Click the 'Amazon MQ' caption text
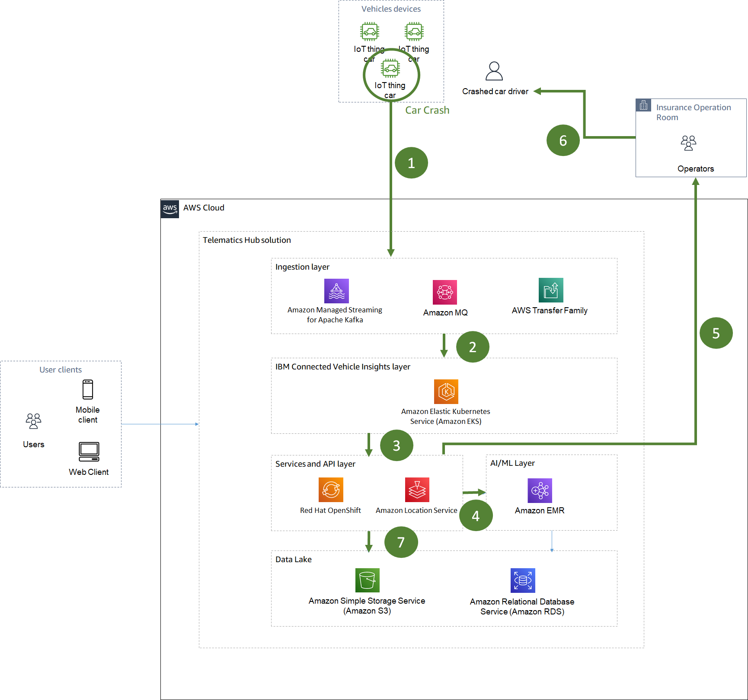This screenshot has height=700, width=748. [445, 313]
